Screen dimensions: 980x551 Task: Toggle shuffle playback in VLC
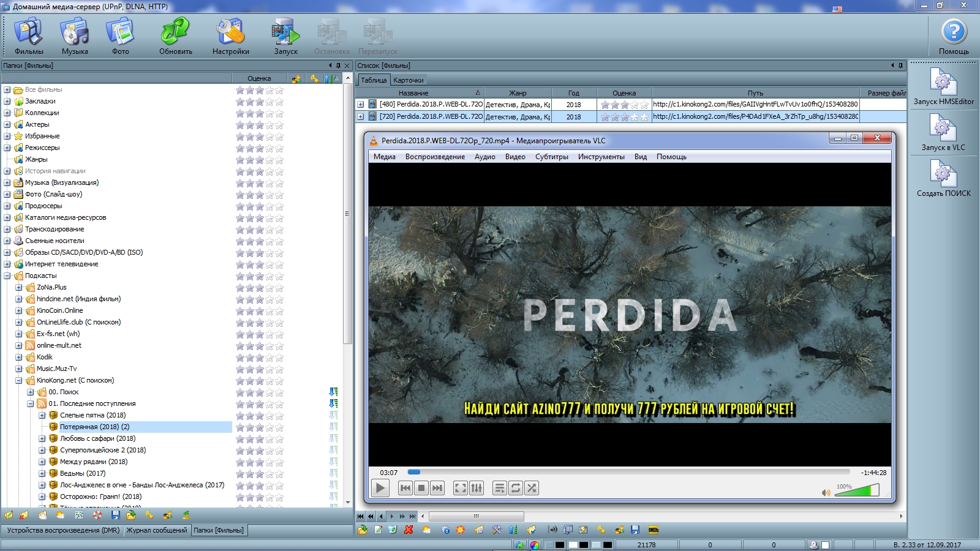[x=532, y=488]
